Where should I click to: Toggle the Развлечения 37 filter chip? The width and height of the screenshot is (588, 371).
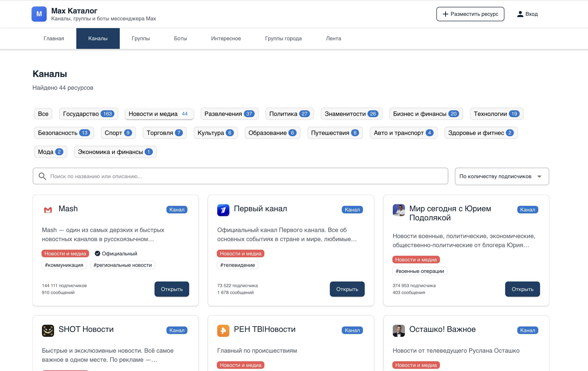[x=229, y=114]
